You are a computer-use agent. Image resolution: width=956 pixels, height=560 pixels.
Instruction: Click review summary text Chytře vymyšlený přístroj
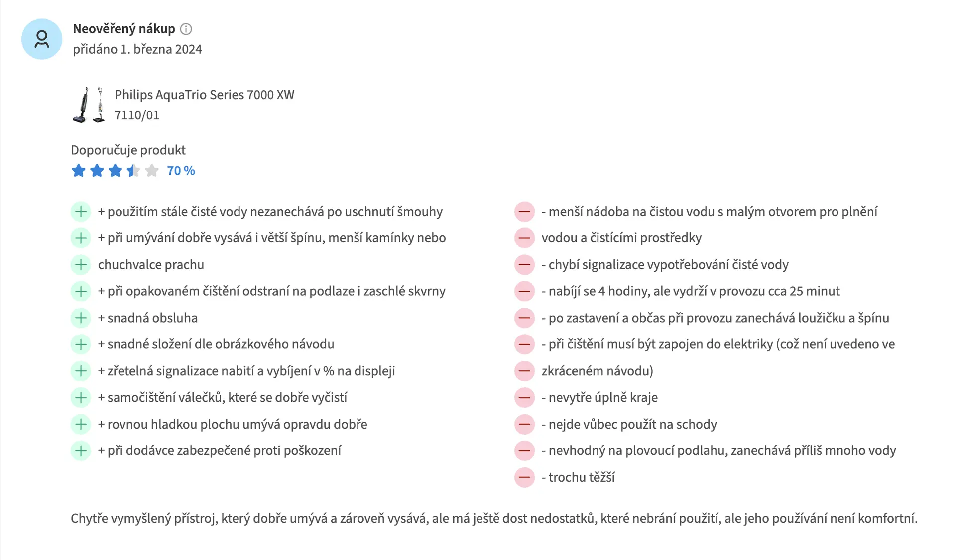[x=494, y=518]
